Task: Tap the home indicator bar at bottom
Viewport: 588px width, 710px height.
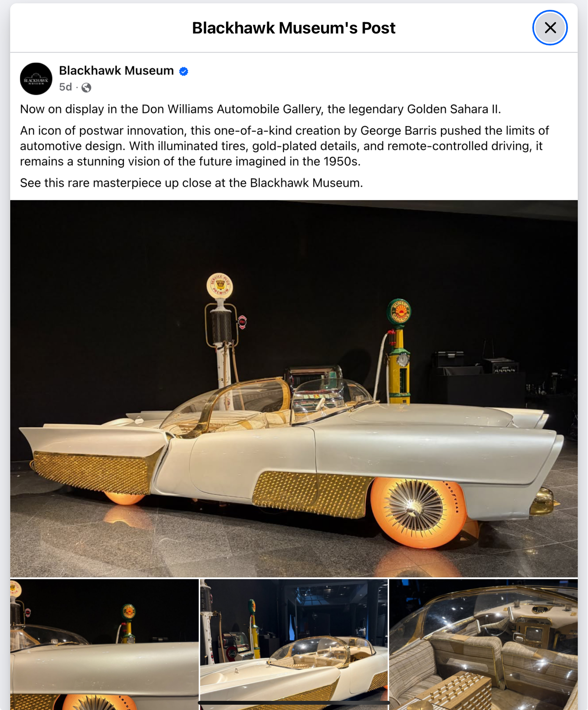Action: pyautogui.click(x=294, y=703)
